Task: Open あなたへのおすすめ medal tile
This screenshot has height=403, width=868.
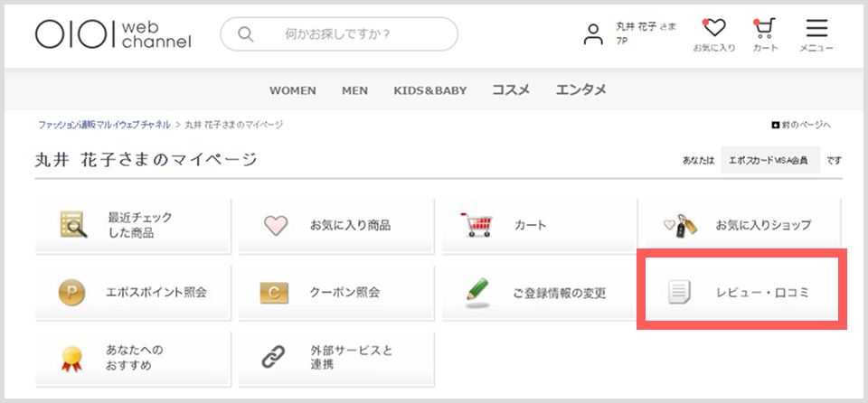Action: 133,358
